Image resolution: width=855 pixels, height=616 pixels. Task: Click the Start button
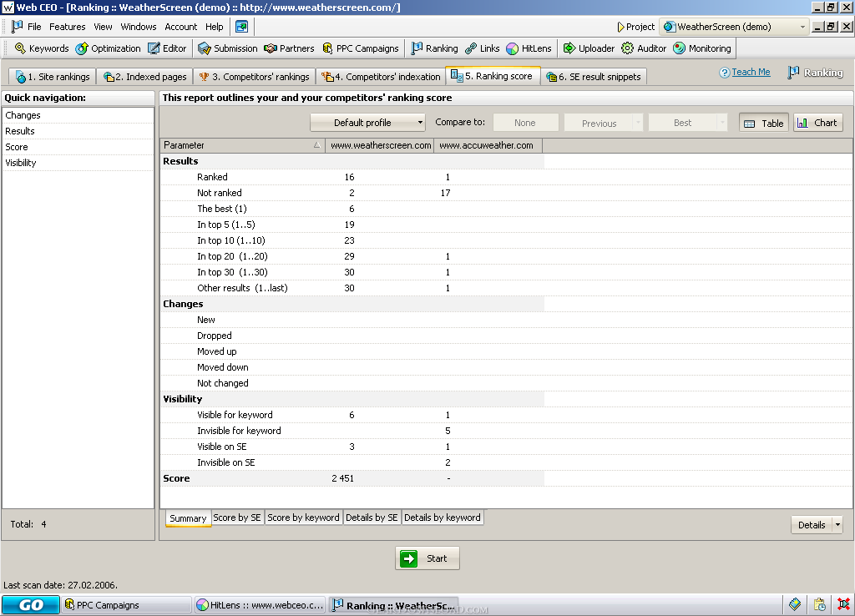point(427,558)
